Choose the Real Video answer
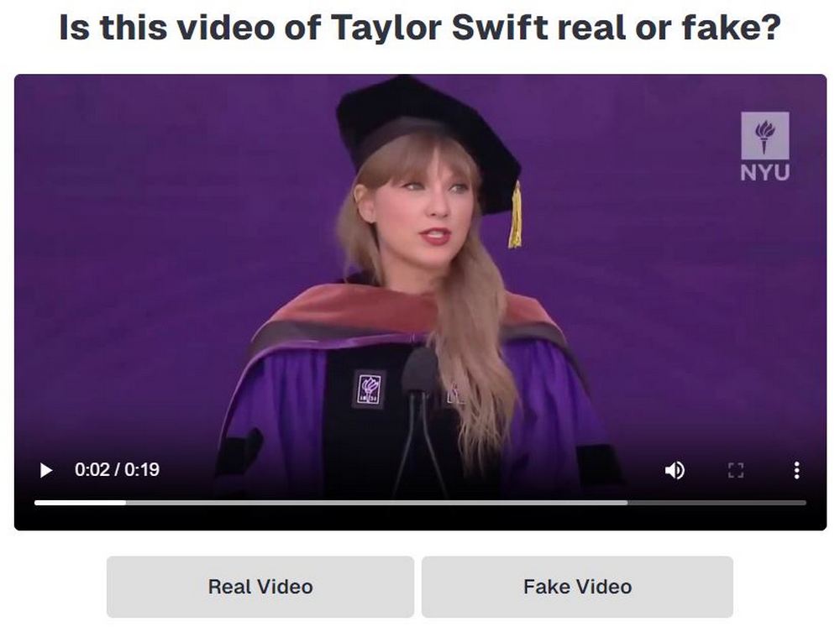This screenshot has height=627, width=840. [x=260, y=587]
